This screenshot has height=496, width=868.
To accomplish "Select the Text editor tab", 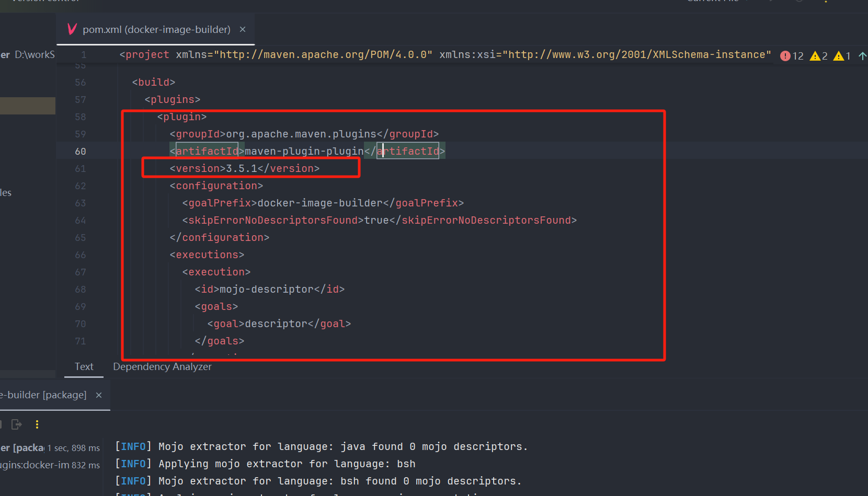I will [x=84, y=367].
